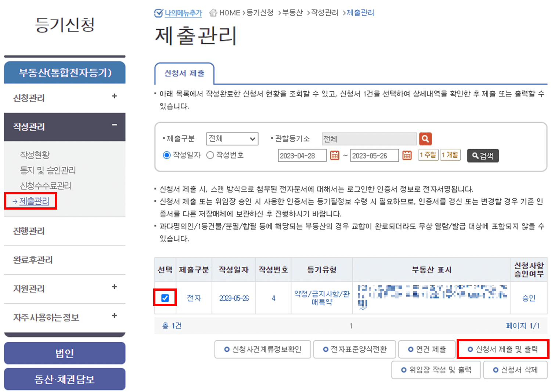This screenshot has width=551, height=392.
Task: Click the 나의메뉴추가 link
Action: pyautogui.click(x=183, y=13)
